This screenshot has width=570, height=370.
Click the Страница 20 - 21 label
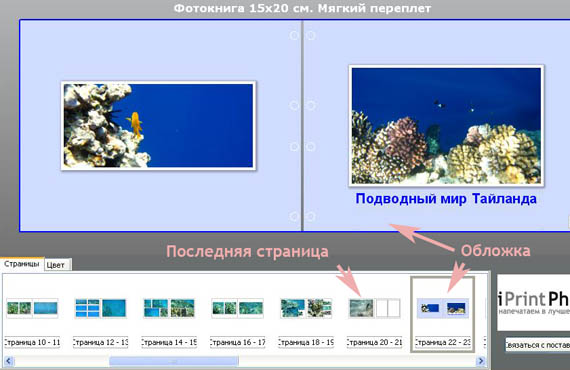[x=374, y=342]
